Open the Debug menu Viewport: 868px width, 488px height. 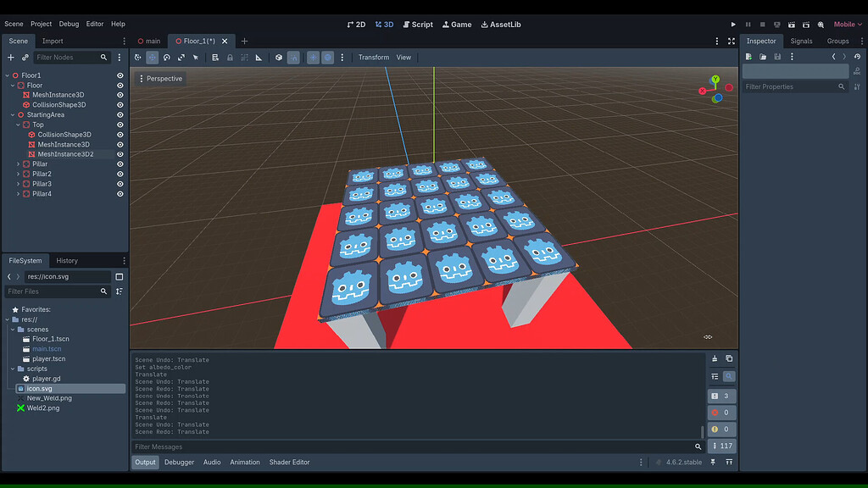pyautogui.click(x=69, y=25)
